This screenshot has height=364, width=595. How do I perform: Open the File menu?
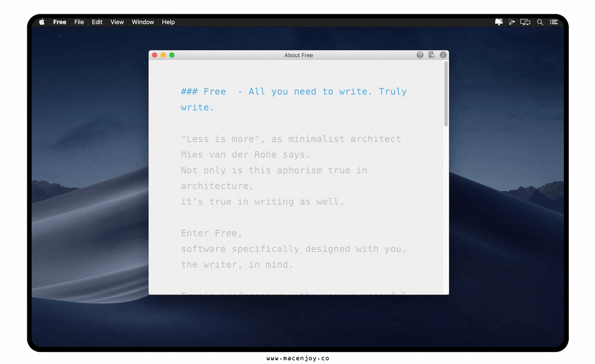click(79, 22)
